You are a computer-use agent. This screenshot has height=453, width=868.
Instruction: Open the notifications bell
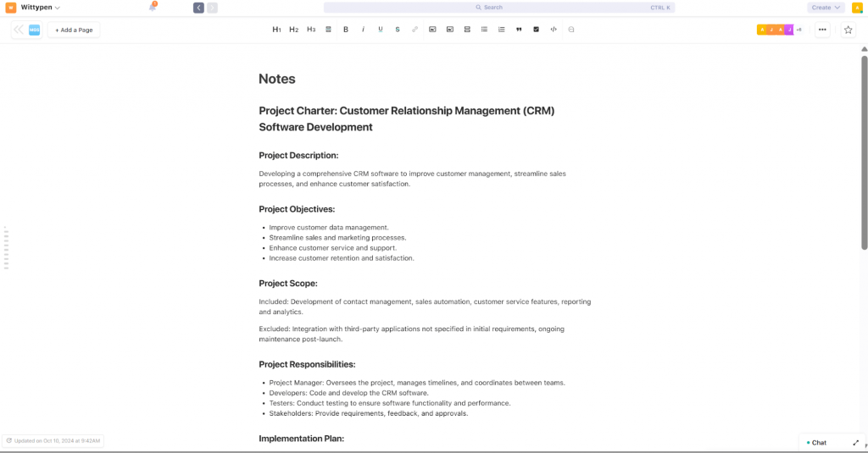point(153,7)
